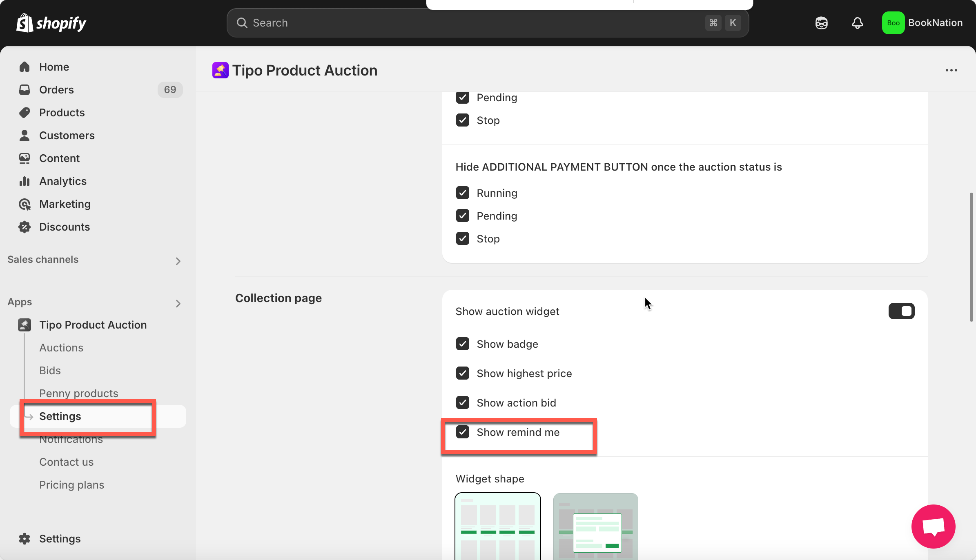
Task: Uncheck Running under additional payment button
Action: point(462,193)
